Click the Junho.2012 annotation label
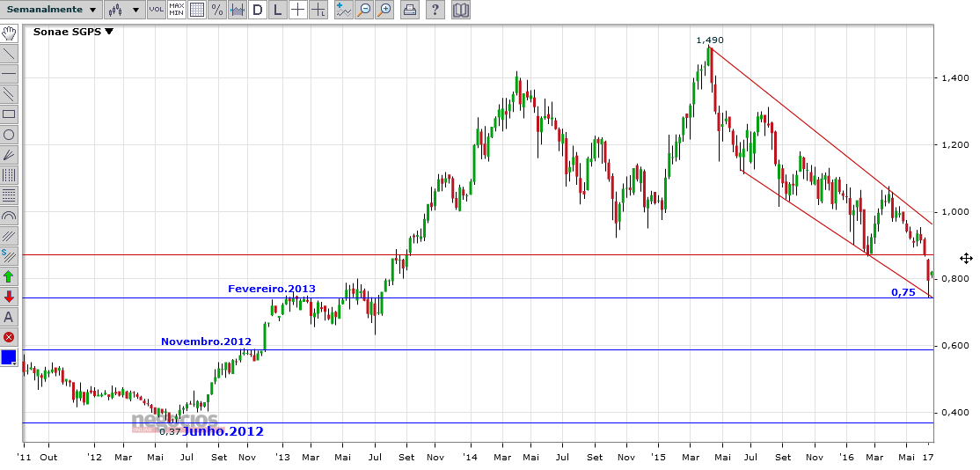Screen dimensions: 980x470 (x=223, y=431)
